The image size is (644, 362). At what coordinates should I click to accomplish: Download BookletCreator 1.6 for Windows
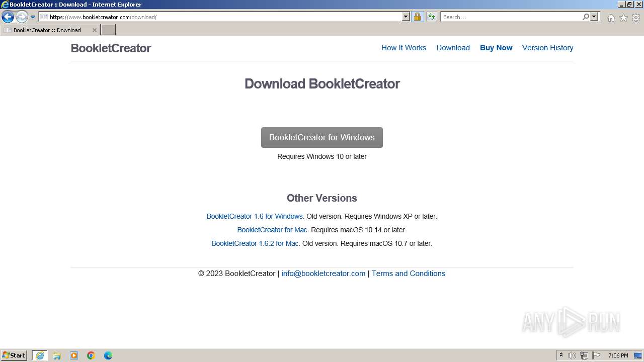click(255, 216)
